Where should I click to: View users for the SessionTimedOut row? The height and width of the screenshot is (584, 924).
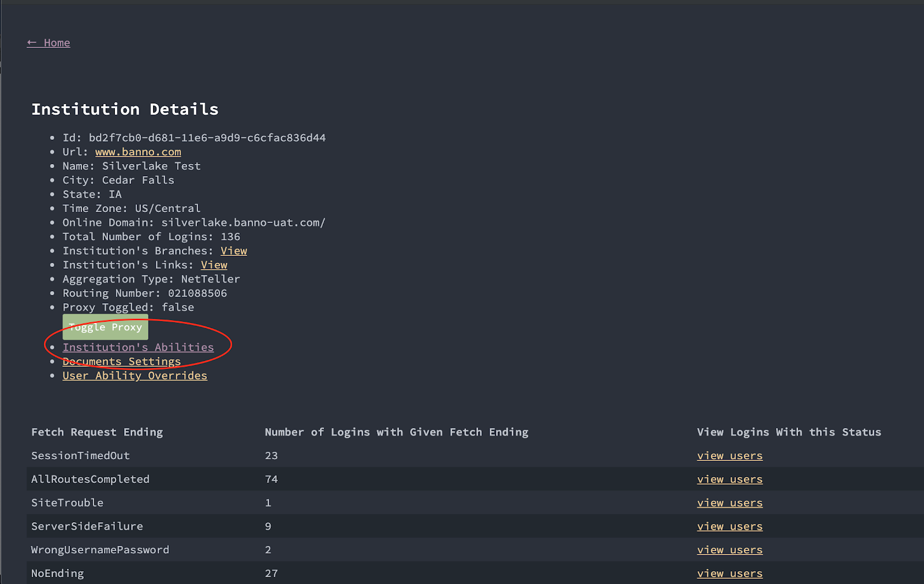click(729, 456)
